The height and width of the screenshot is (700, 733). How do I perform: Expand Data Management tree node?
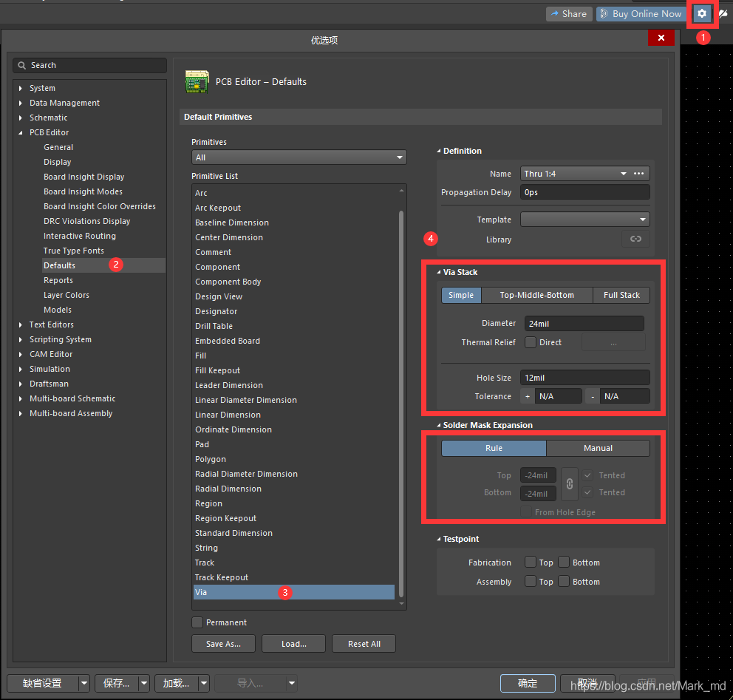click(x=21, y=103)
